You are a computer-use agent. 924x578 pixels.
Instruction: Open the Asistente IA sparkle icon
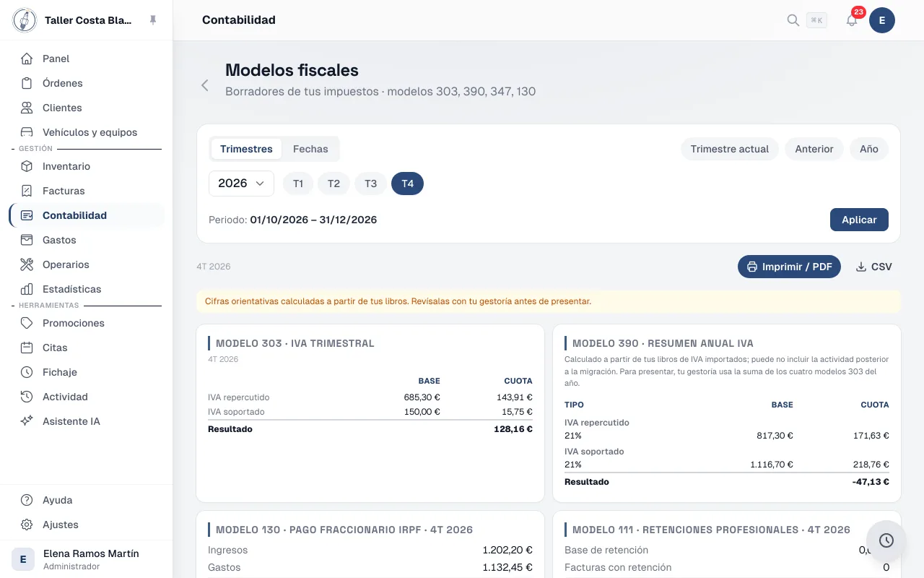pos(27,421)
